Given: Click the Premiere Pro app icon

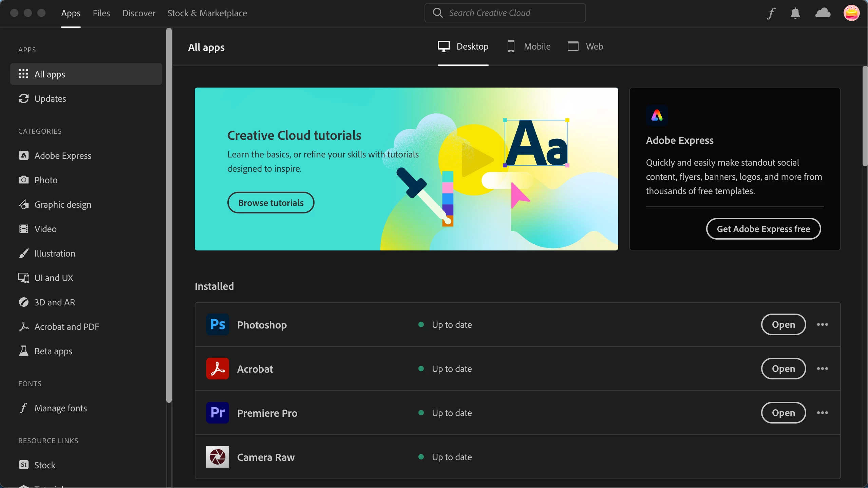Looking at the screenshot, I should (x=218, y=413).
